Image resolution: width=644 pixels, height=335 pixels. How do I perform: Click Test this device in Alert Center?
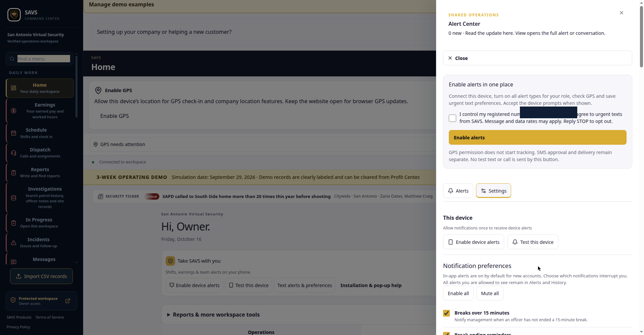point(533,242)
